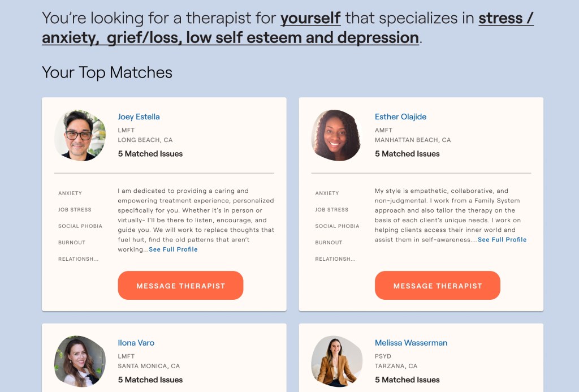The width and height of the screenshot is (579, 392).
Task: Open Esther Olajide's profile photo
Action: click(x=336, y=135)
